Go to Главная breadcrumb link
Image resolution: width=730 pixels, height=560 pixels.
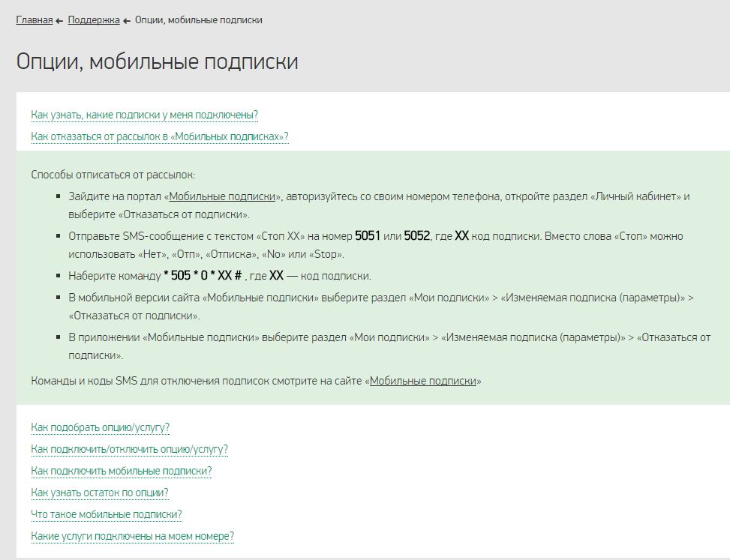35,20
